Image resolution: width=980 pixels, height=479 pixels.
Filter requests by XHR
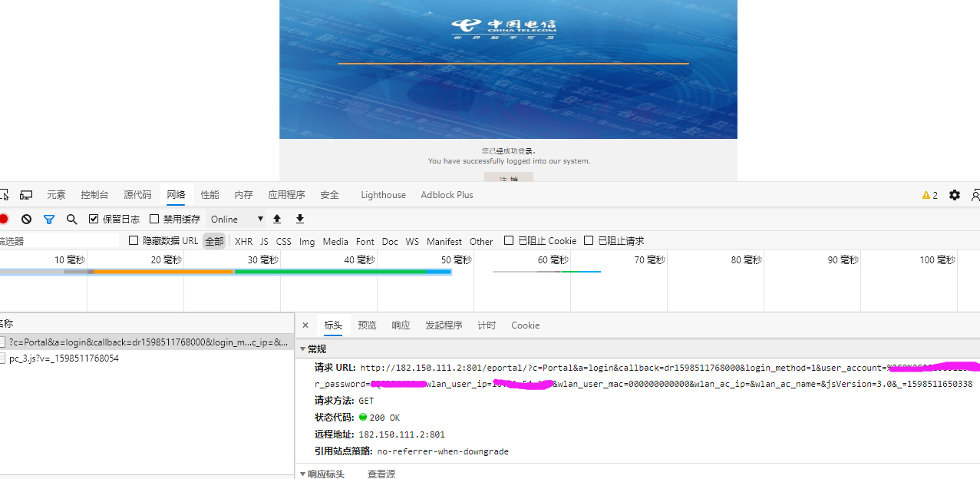tap(243, 241)
